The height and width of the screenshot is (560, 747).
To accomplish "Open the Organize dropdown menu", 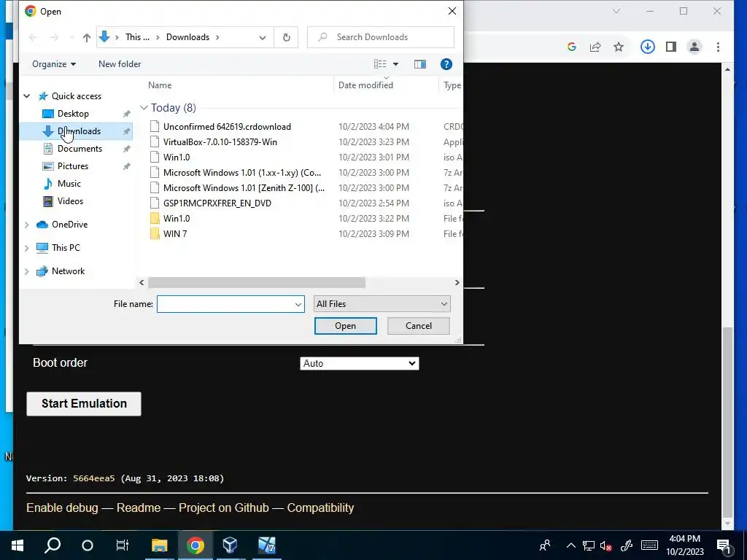I will click(54, 64).
